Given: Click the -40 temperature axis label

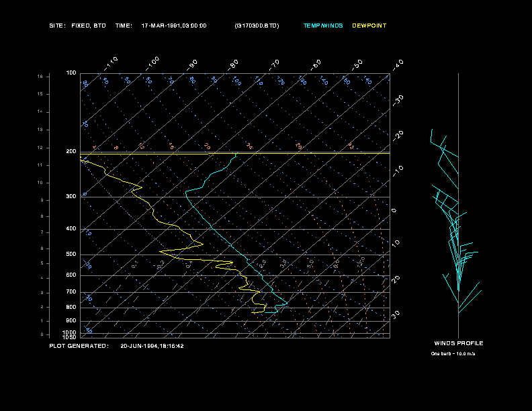Looking at the screenshot, I should click(398, 65).
